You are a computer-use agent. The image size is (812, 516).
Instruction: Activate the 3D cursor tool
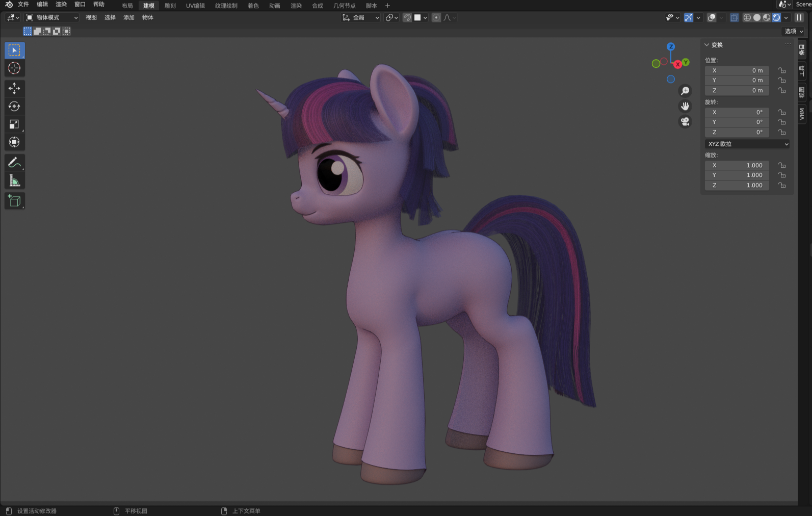(x=14, y=68)
